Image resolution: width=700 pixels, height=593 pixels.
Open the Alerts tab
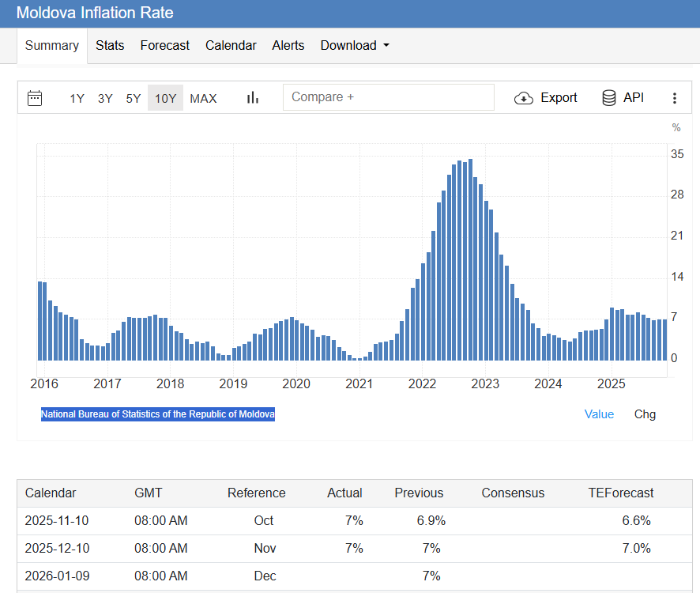(288, 45)
